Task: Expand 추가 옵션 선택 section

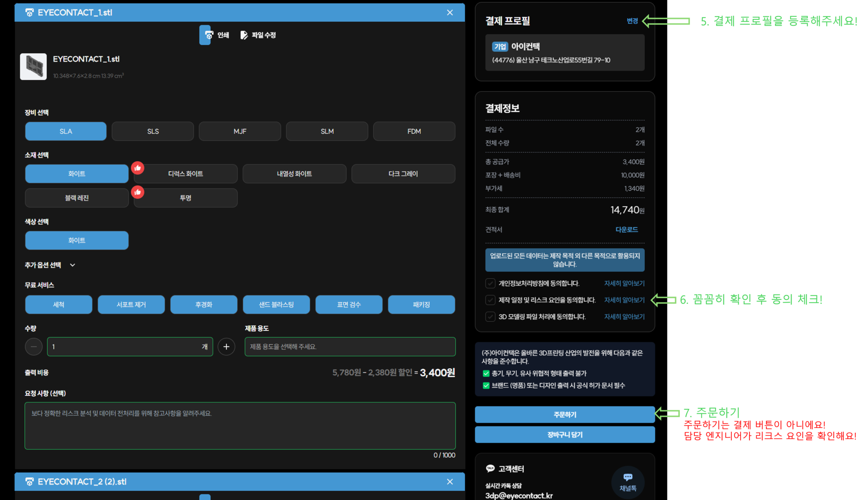Action: [x=50, y=265]
